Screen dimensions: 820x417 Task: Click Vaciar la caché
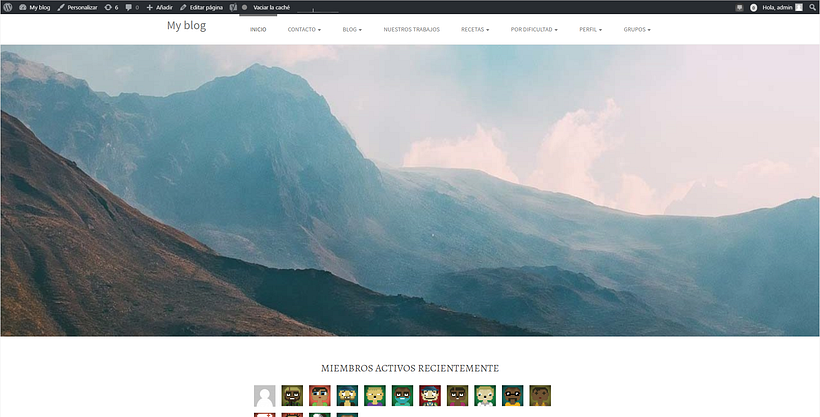271,7
